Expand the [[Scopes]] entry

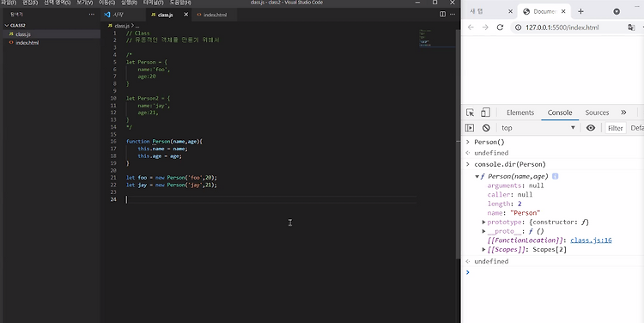coord(483,249)
